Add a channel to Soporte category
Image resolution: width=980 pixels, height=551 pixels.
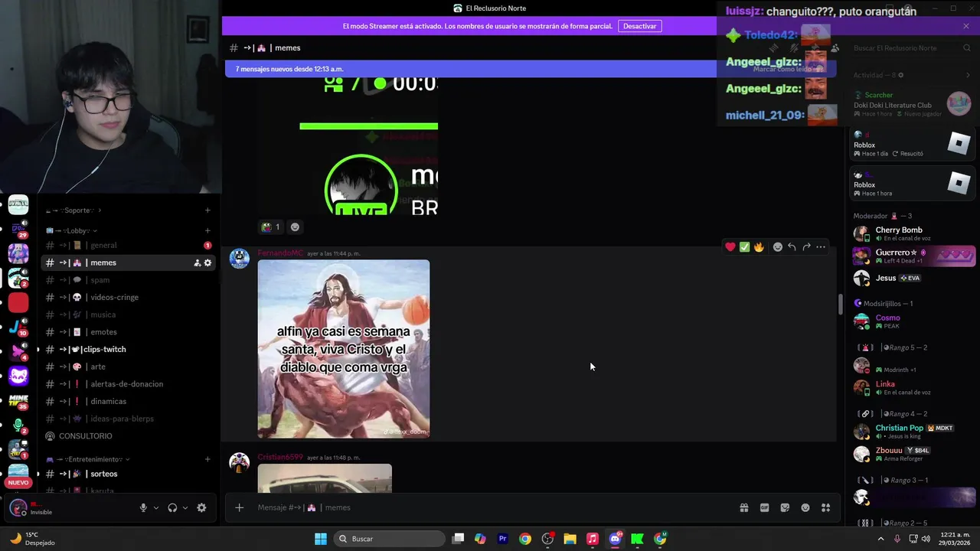pos(207,210)
